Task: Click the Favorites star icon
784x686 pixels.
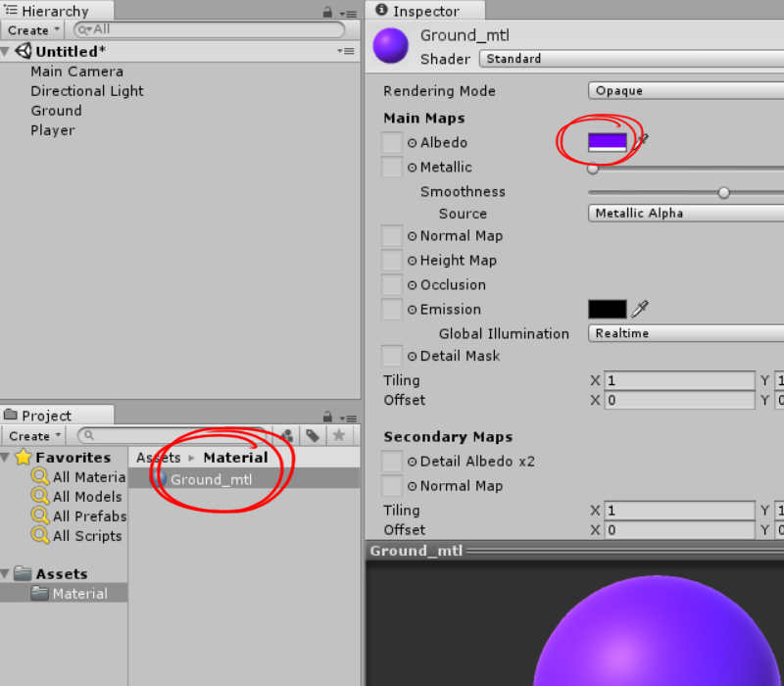Action: click(23, 457)
